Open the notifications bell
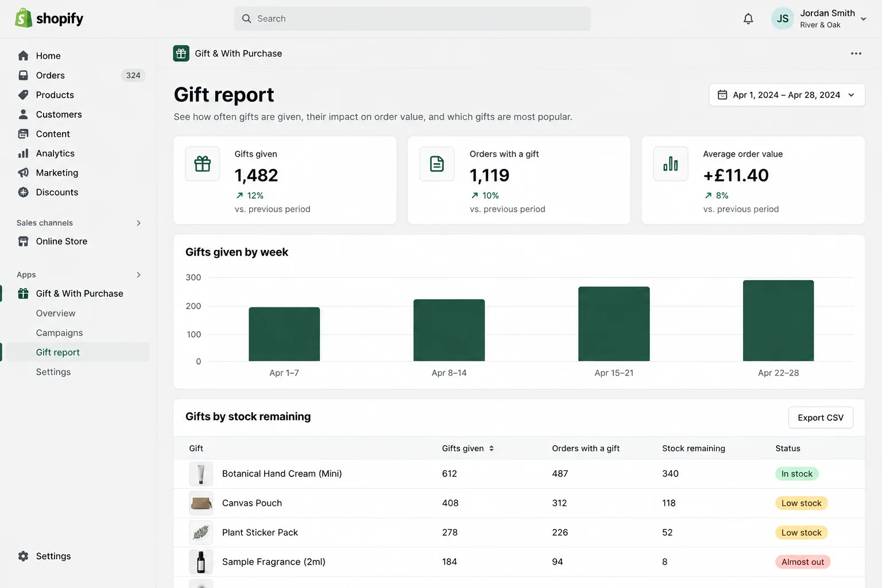The image size is (882, 588). tap(748, 19)
